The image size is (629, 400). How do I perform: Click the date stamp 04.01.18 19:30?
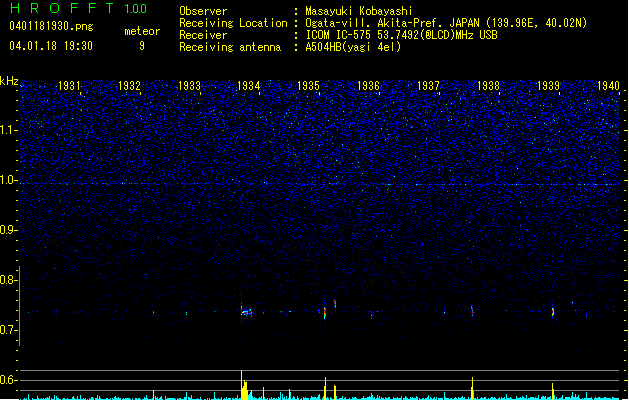[x=51, y=46]
